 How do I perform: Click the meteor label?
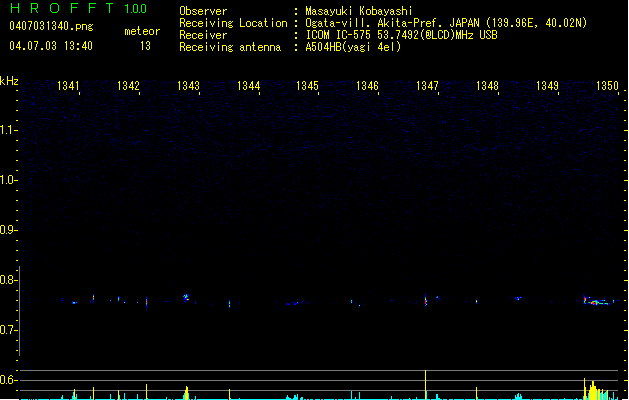click(x=142, y=31)
